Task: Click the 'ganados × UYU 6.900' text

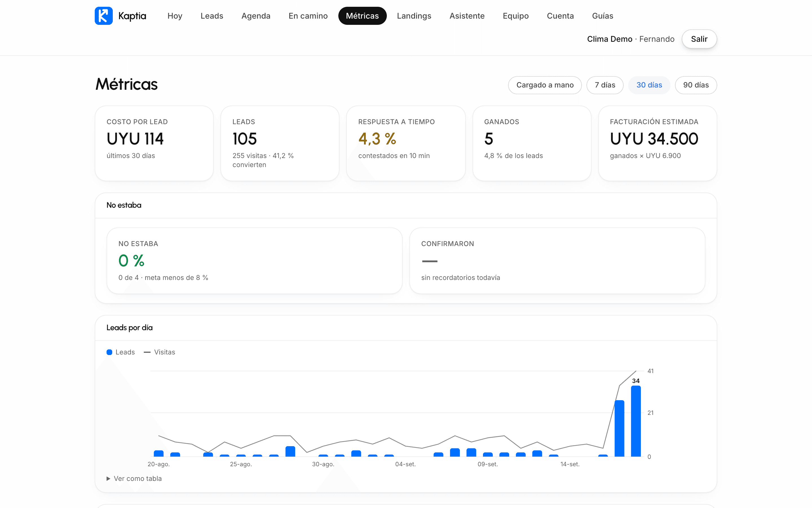Action: pos(645,156)
